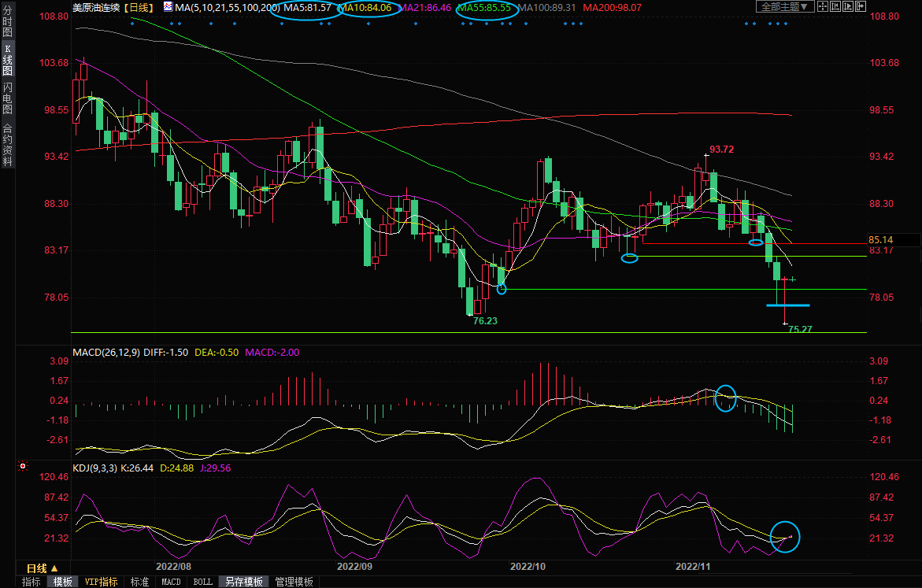This screenshot has width=922, height=588.
Task: Click the MACD(26,12,9) indicator label
Action: (106, 352)
